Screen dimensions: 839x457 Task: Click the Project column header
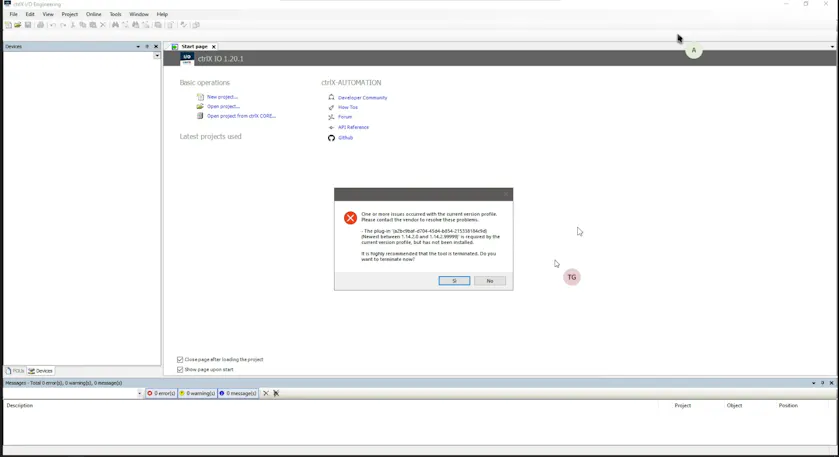pyautogui.click(x=683, y=406)
